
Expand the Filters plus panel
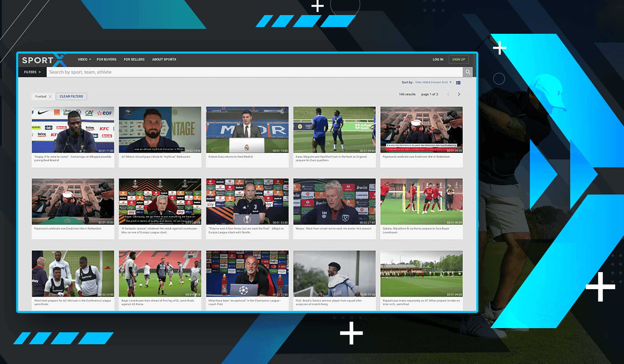click(32, 72)
